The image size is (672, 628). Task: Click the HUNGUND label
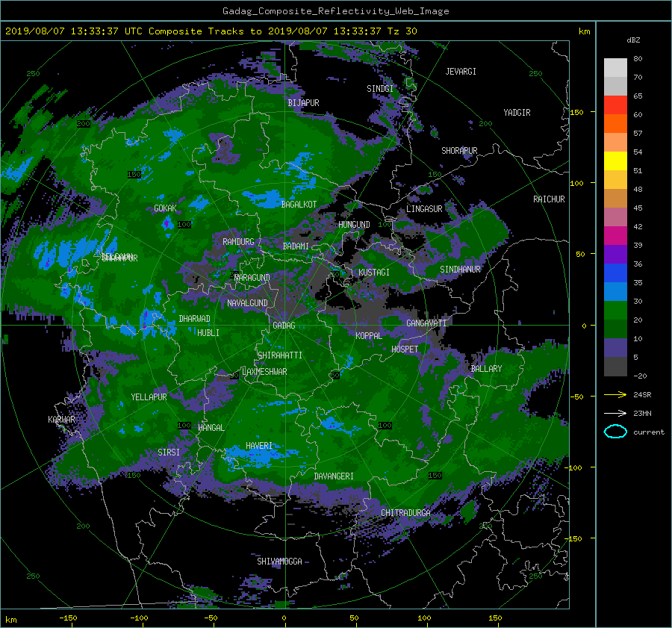coord(354,225)
